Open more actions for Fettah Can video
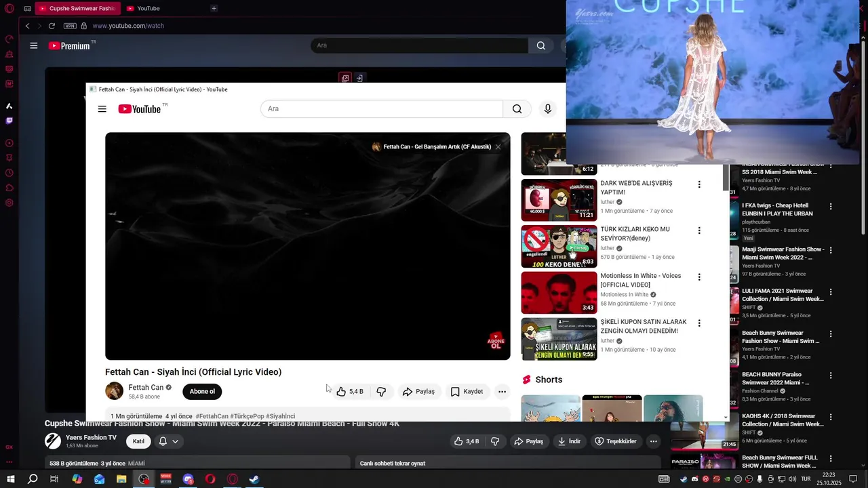The image size is (868, 488). (502, 391)
